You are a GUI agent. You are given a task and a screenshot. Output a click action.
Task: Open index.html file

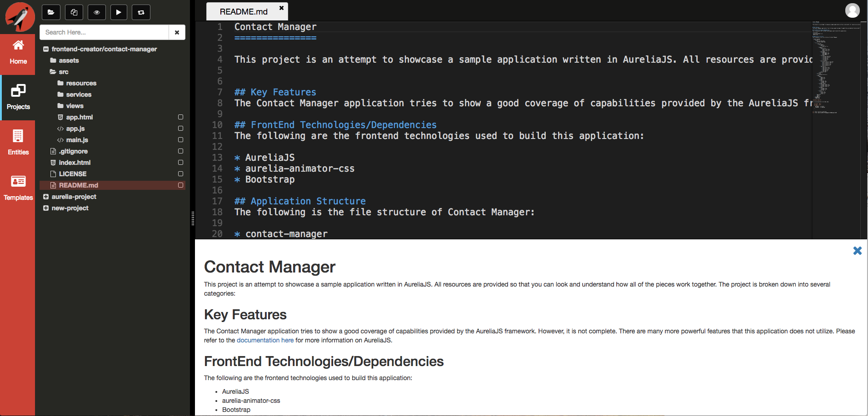(x=75, y=163)
